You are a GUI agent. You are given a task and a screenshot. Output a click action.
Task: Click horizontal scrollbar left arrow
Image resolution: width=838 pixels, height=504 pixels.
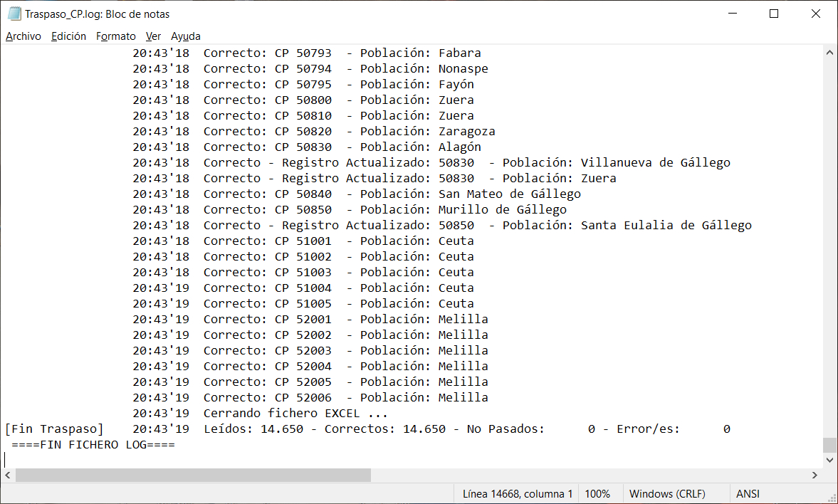(8, 475)
